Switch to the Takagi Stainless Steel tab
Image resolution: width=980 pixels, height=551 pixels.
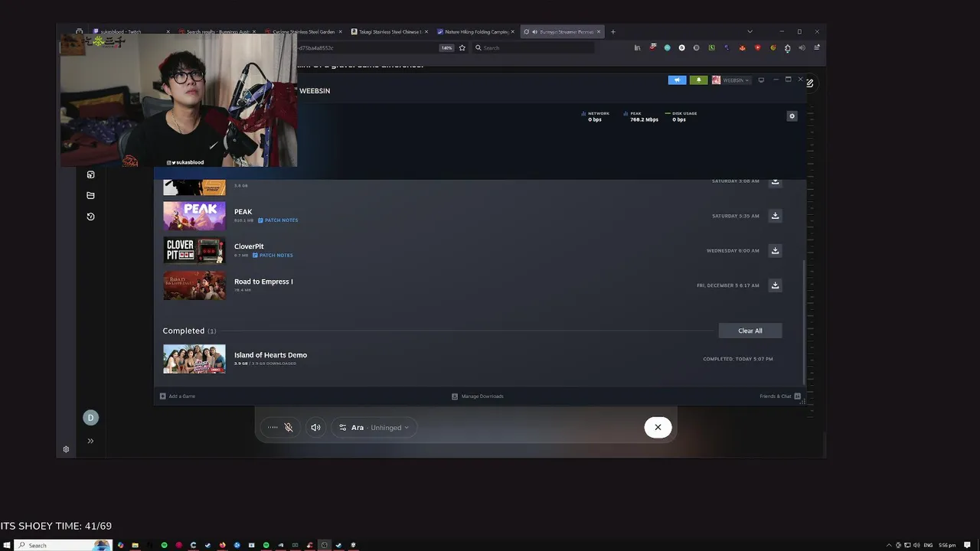[x=390, y=32]
